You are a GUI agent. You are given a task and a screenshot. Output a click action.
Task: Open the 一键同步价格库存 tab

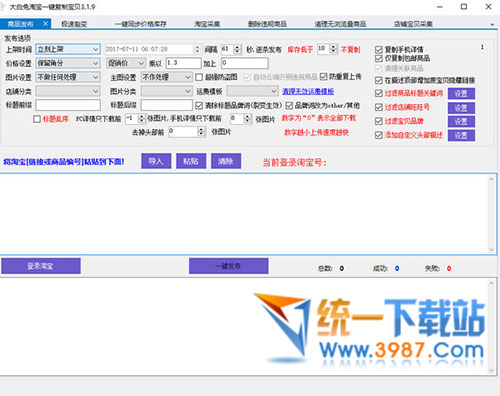(x=141, y=24)
